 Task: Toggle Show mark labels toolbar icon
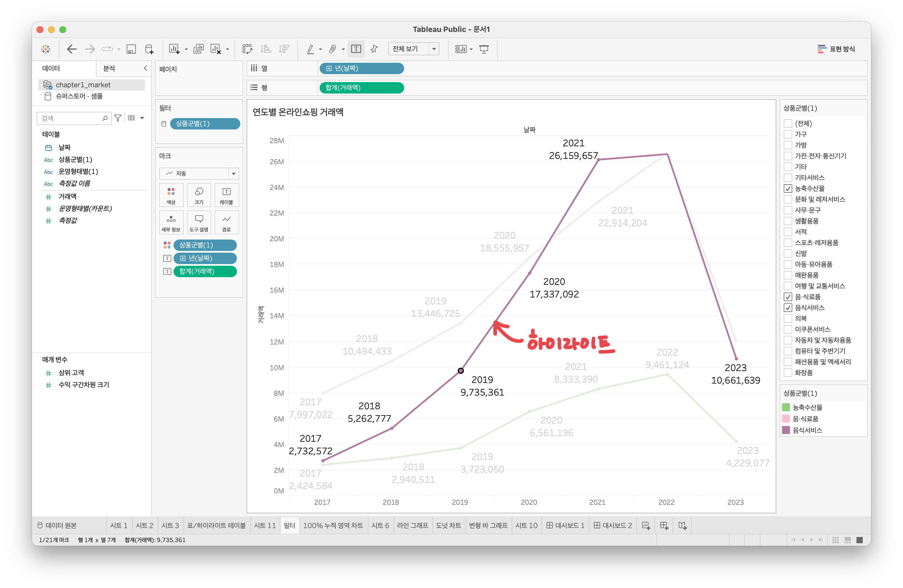click(x=356, y=49)
